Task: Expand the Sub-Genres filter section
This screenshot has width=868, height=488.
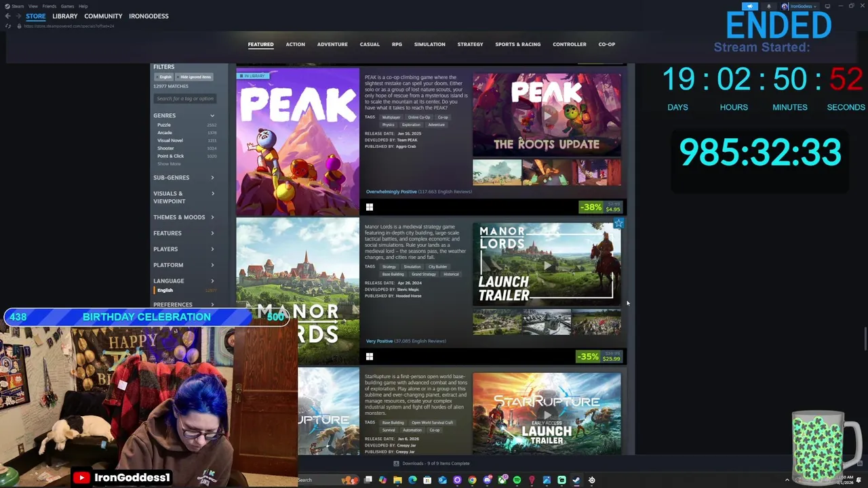Action: point(184,178)
